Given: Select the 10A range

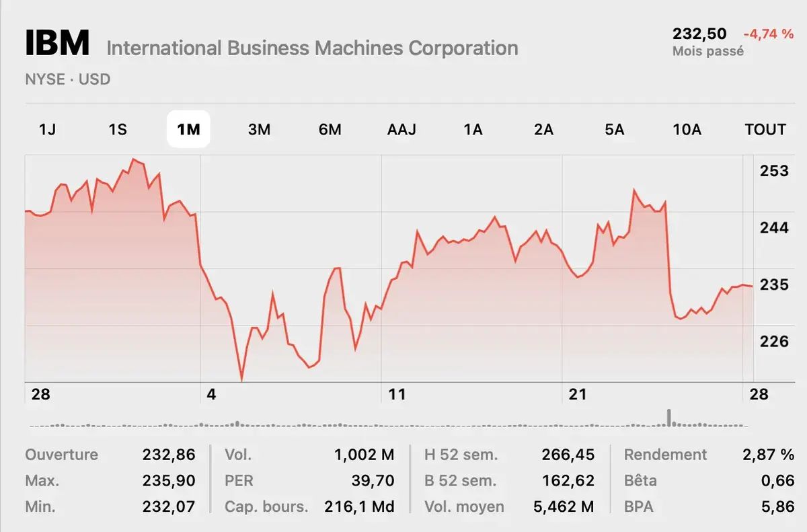Looking at the screenshot, I should click(687, 129).
